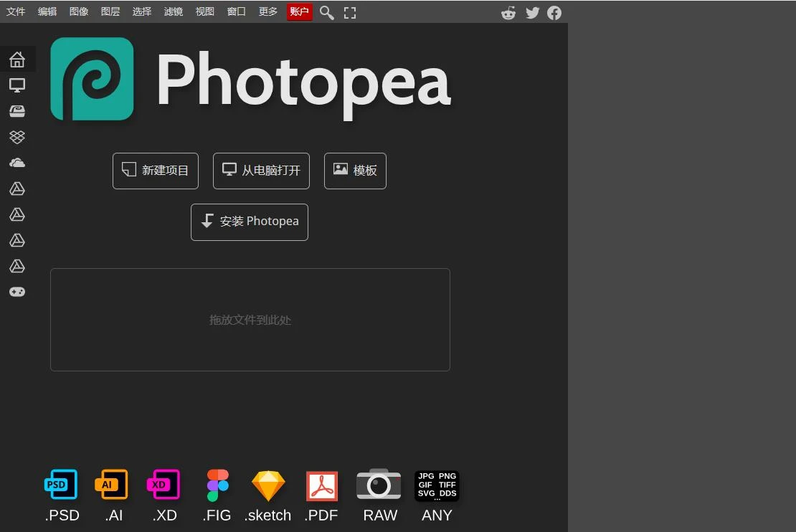Open the Facebook link icon
796x532 pixels.
554,13
